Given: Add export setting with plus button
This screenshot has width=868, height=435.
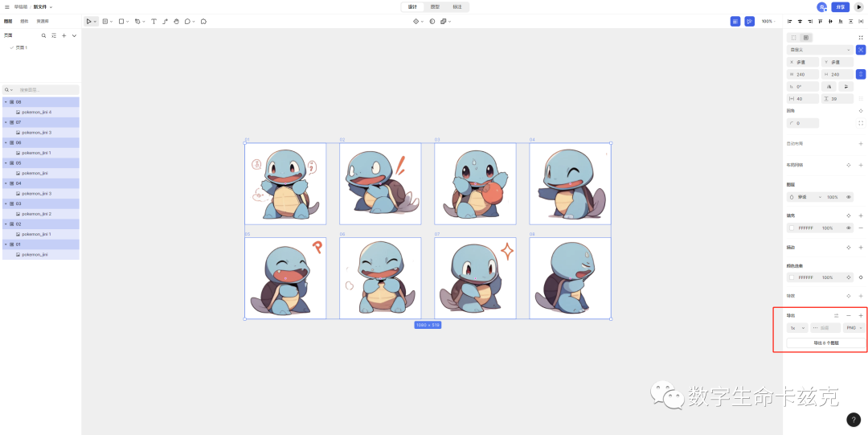Looking at the screenshot, I should point(861,315).
